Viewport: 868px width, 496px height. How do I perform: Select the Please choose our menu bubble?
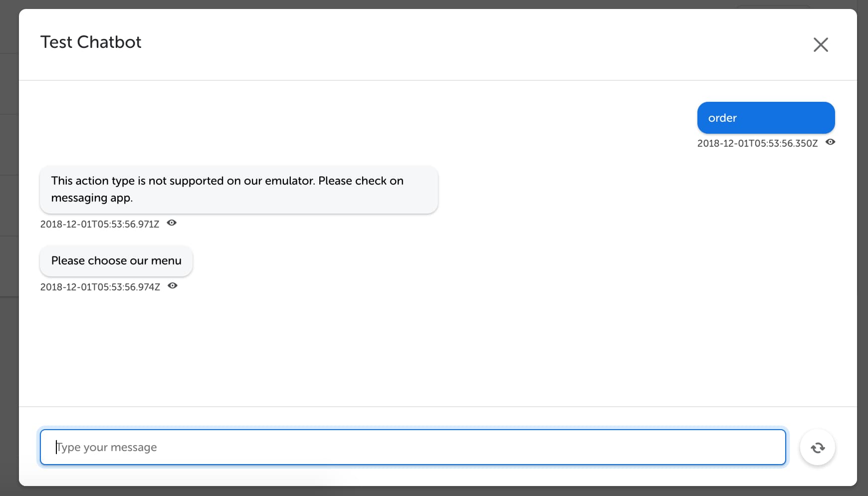116,261
